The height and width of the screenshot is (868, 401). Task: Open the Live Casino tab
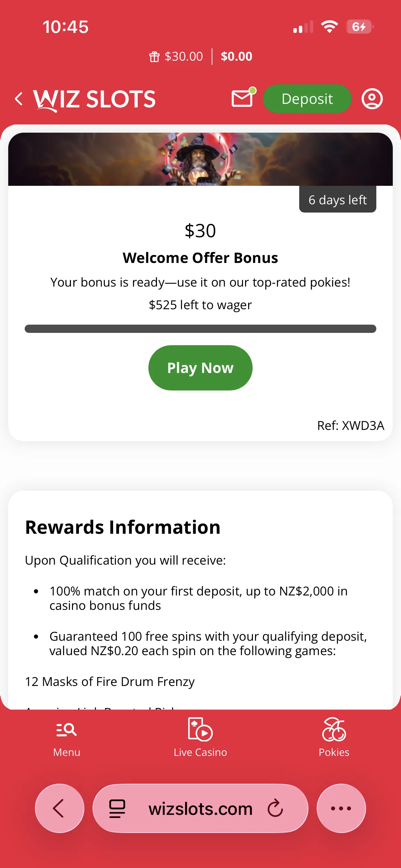(x=200, y=737)
